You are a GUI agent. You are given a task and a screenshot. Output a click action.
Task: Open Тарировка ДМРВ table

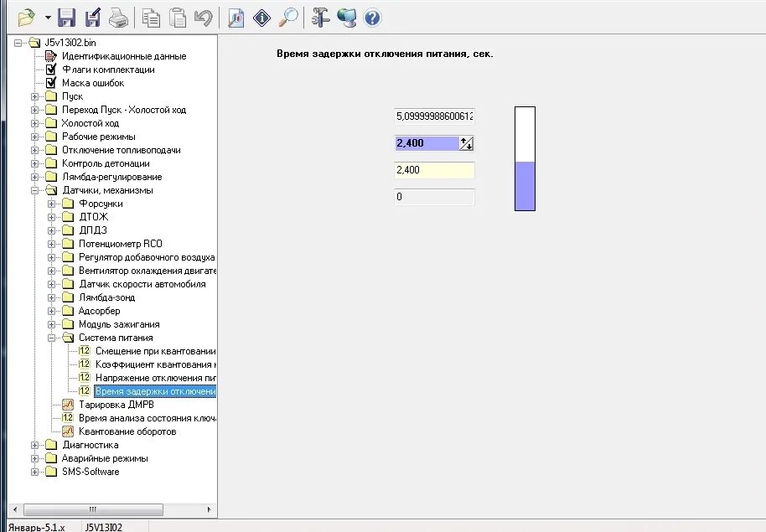tap(116, 405)
